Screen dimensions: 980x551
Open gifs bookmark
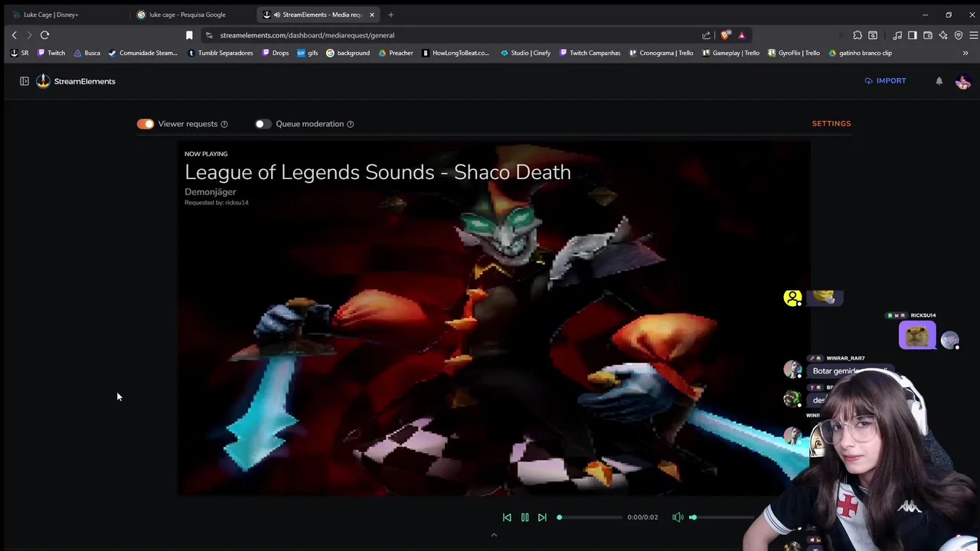(x=308, y=53)
